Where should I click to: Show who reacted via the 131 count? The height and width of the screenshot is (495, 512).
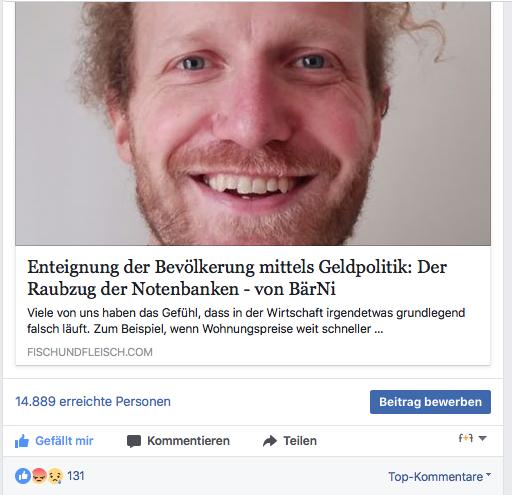tap(76, 476)
